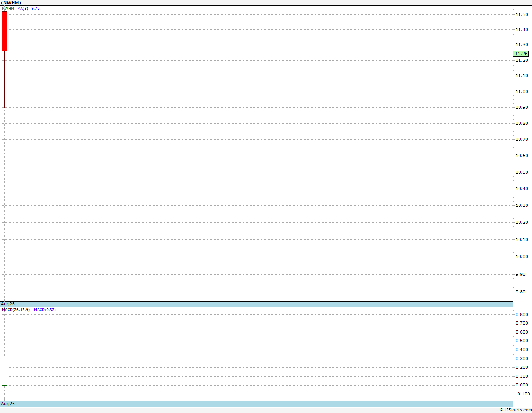Click the 0.000 MACD axis label
This screenshot has width=532, height=413.
click(522, 385)
